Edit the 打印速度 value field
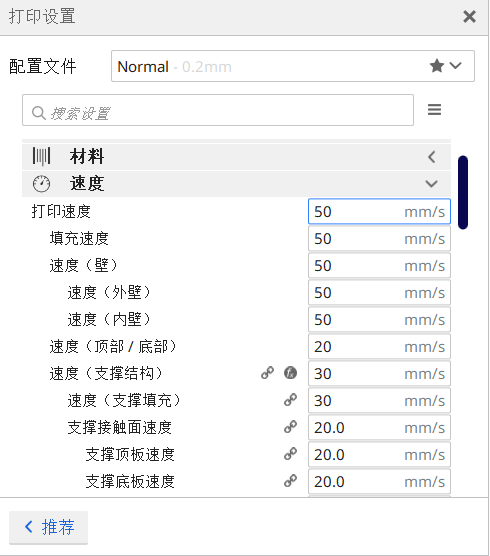 (x=379, y=211)
